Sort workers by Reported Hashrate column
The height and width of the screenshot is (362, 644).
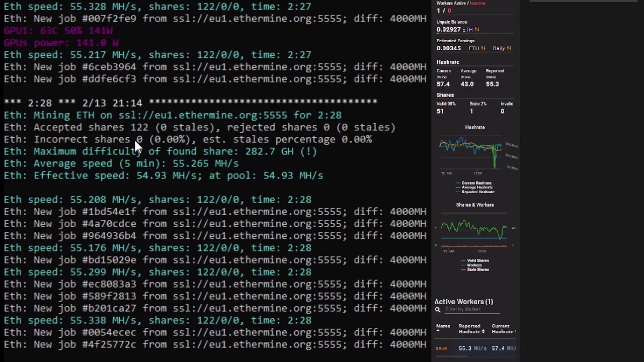click(471, 329)
